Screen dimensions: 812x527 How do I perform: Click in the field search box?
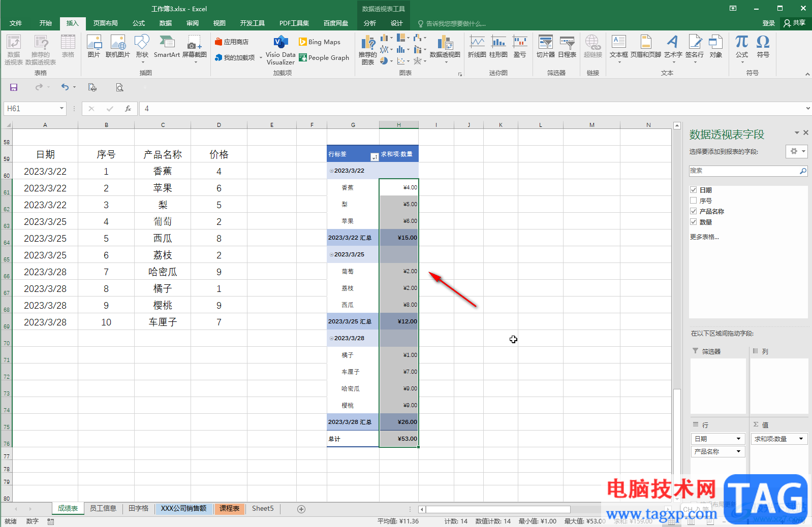point(744,171)
